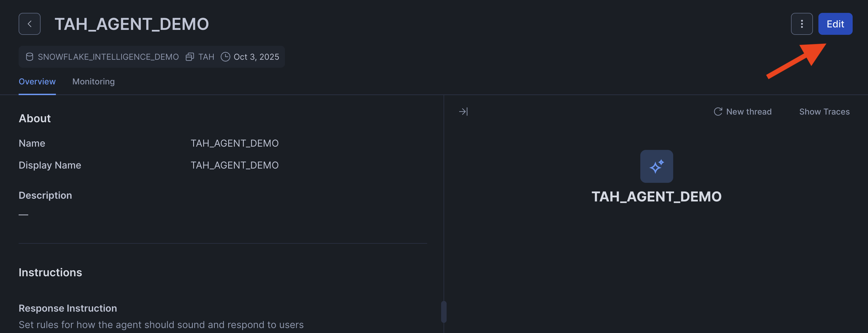Open the Monitoring tab
The width and height of the screenshot is (868, 333).
pos(93,82)
